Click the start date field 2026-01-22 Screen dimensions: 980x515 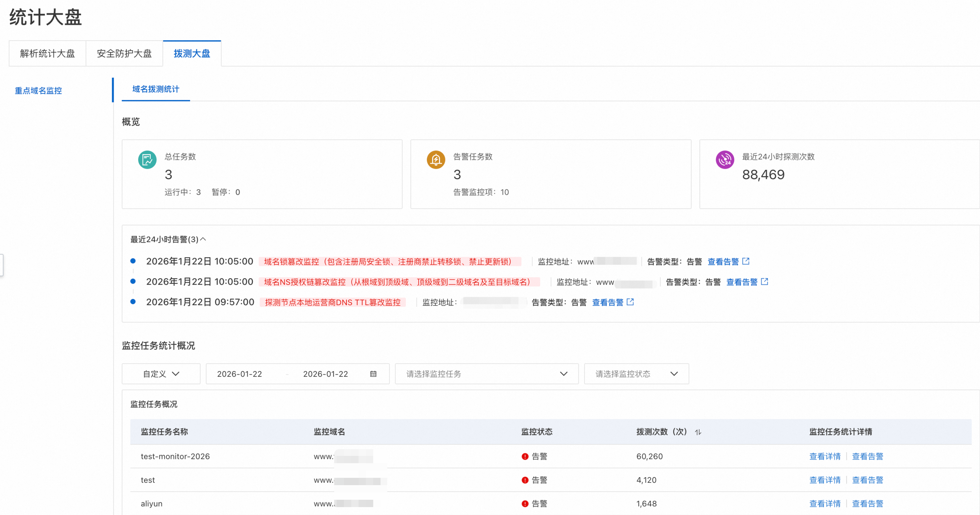click(239, 374)
